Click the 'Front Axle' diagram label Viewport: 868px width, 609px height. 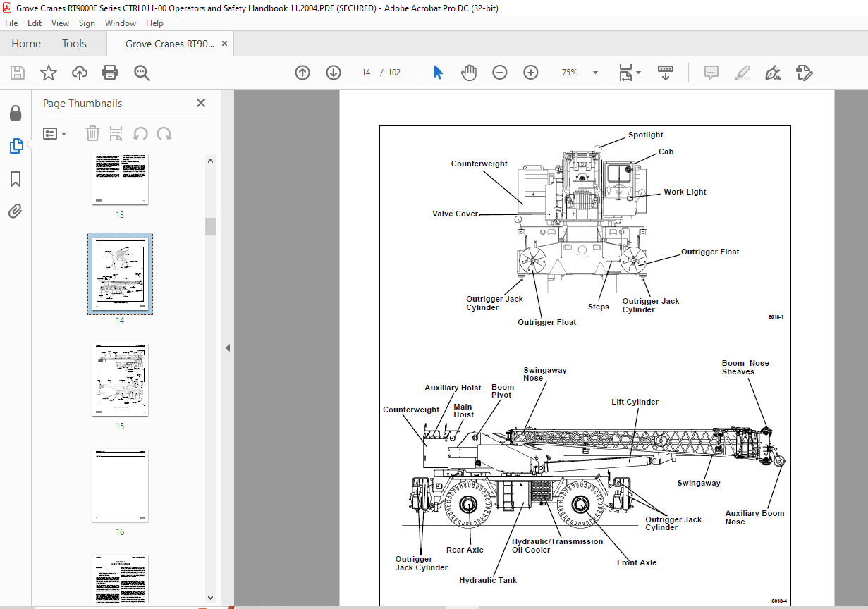(x=637, y=562)
